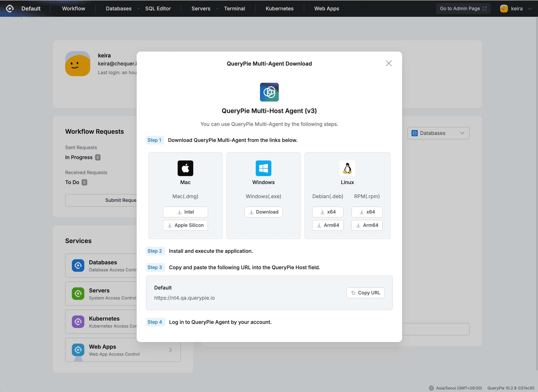Download the Apple Silicon Mac agent
This screenshot has height=392, width=538.
tap(185, 225)
